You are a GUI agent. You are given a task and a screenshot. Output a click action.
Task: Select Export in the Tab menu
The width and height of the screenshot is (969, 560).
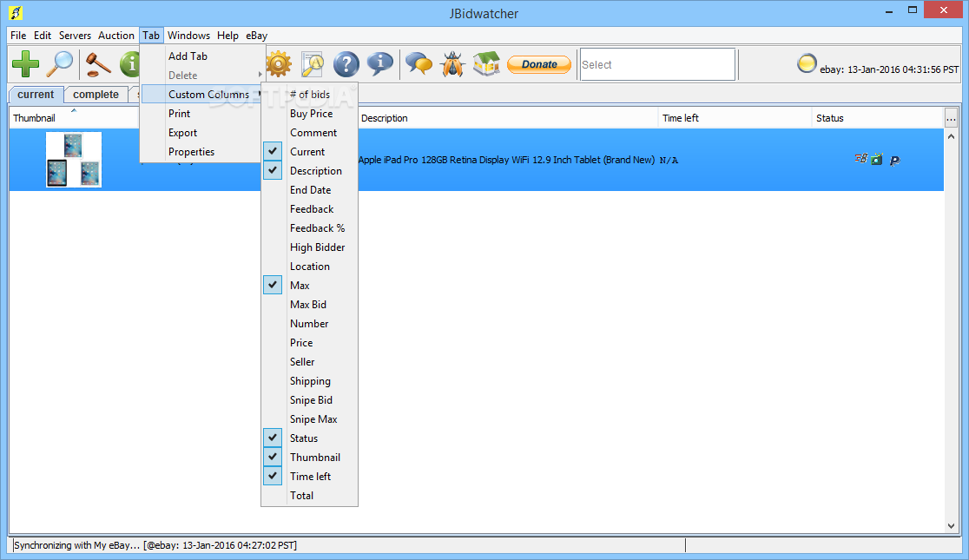(202, 132)
